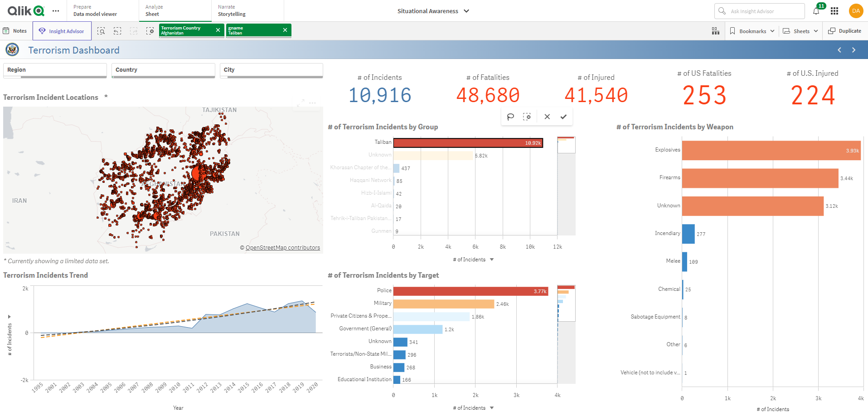Open the Data model viewer tab
868x417 pixels.
coord(95,10)
